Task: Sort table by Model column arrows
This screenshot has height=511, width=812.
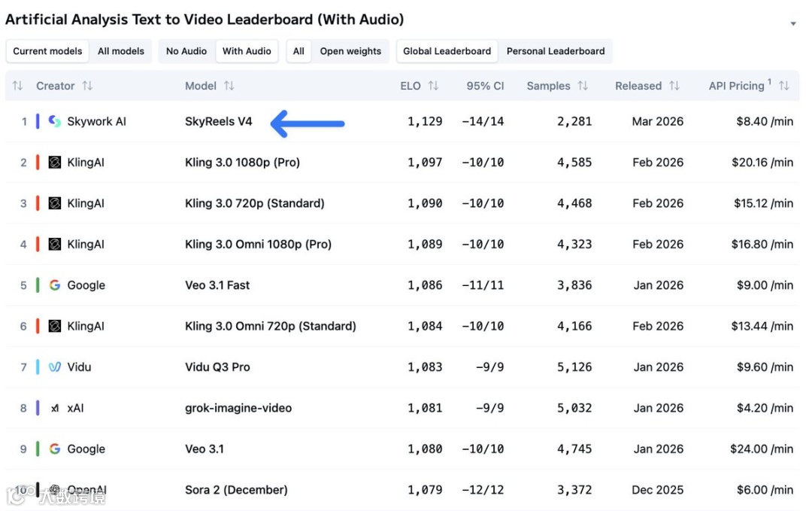Action: tap(229, 86)
